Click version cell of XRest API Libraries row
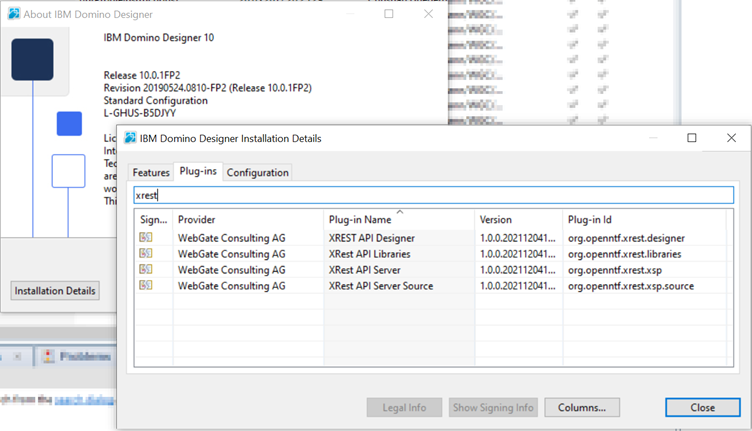The height and width of the screenshot is (431, 752). click(x=517, y=254)
